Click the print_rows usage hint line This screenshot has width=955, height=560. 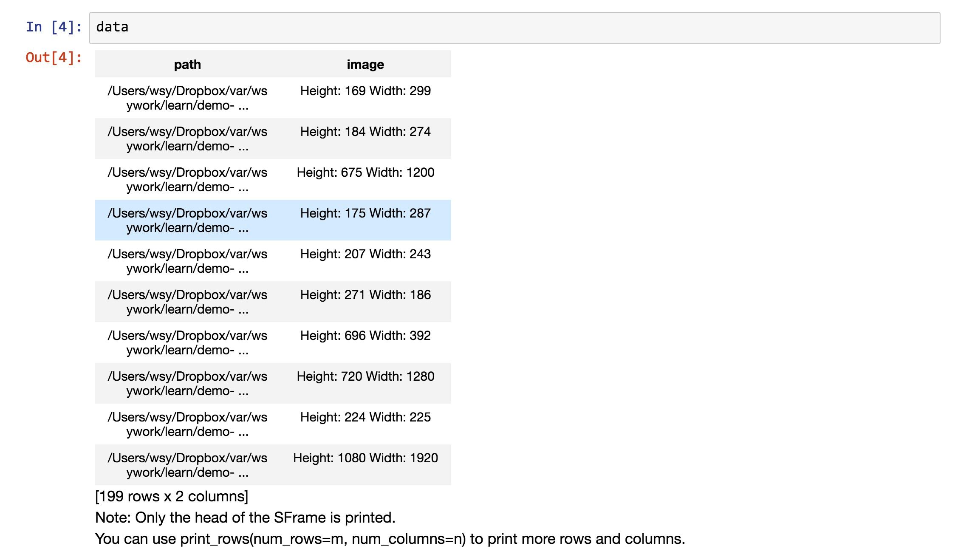click(x=390, y=539)
